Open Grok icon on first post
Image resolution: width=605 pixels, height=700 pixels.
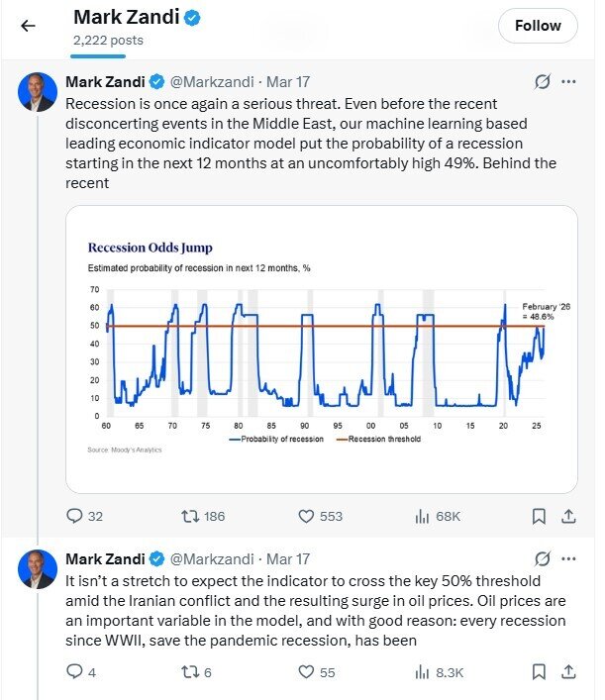pos(543,82)
